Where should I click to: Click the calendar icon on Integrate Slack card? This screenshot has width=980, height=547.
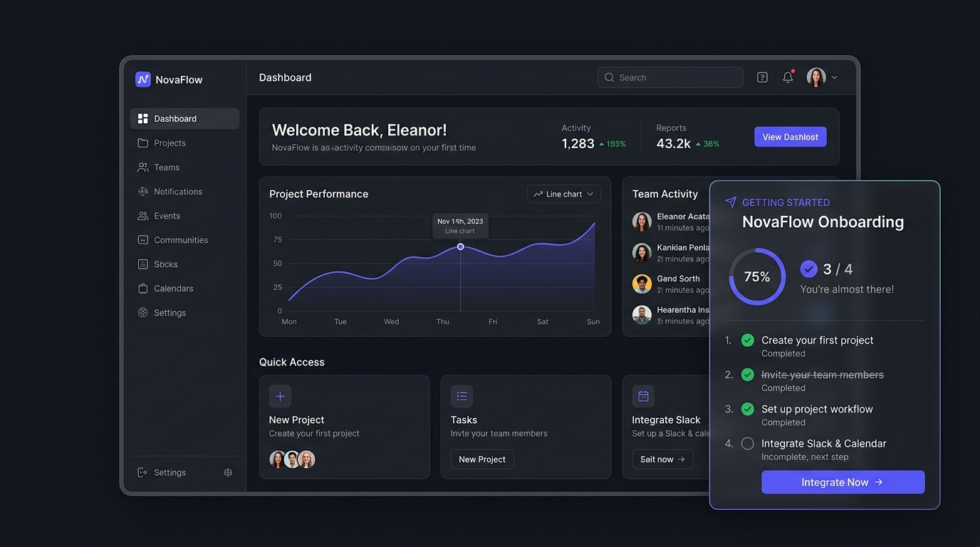[x=643, y=396]
